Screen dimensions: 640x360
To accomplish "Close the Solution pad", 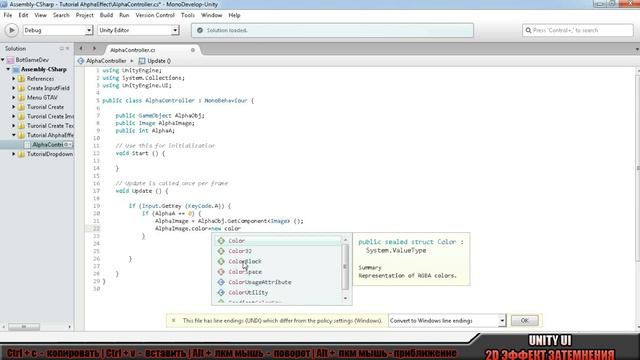I will [68, 49].
